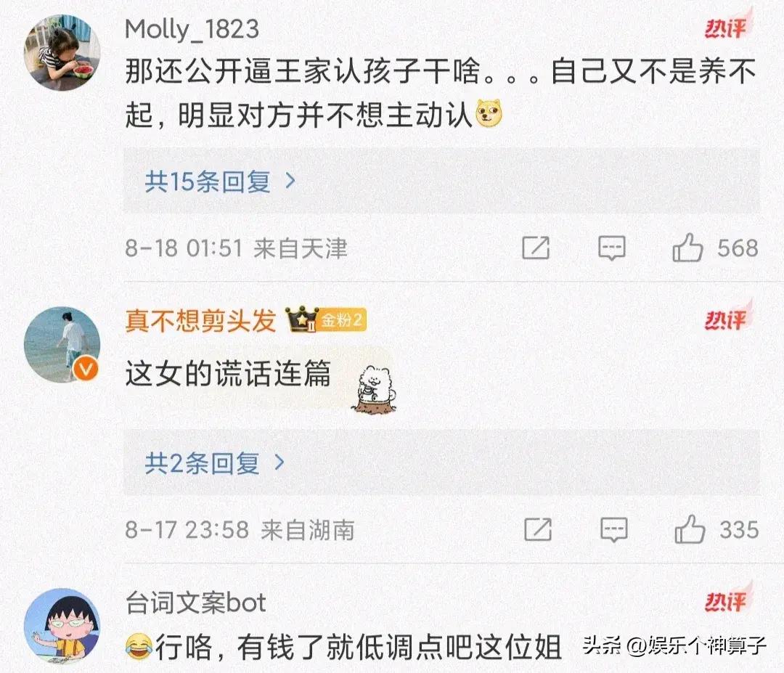The width and height of the screenshot is (784, 673).
Task: Tap the repost icon on Molly_1823's comment
Action: click(x=536, y=248)
